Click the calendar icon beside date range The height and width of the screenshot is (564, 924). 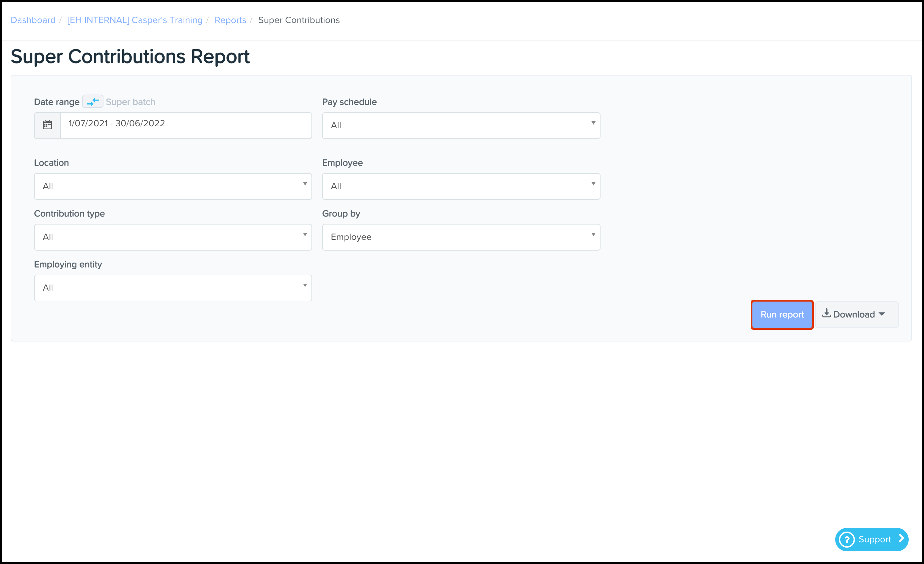click(x=47, y=125)
